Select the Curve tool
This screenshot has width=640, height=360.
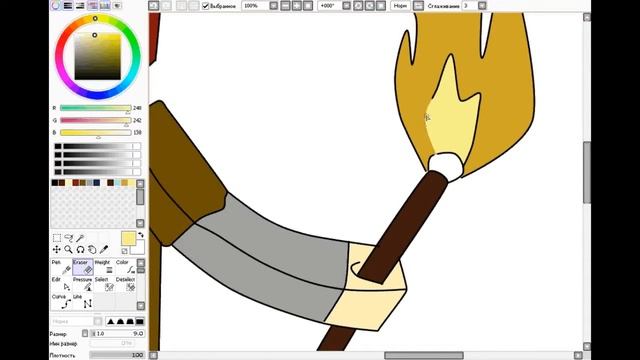pyautogui.click(x=61, y=302)
